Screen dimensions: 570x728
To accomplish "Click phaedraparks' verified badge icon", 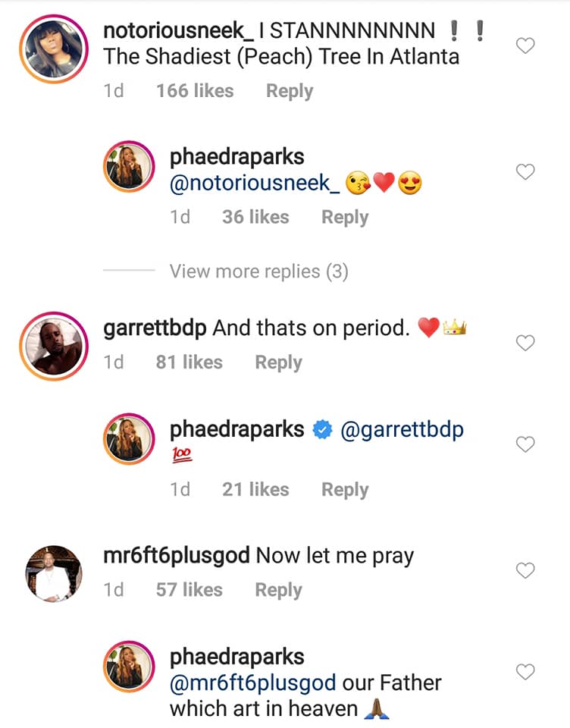I will click(x=322, y=430).
